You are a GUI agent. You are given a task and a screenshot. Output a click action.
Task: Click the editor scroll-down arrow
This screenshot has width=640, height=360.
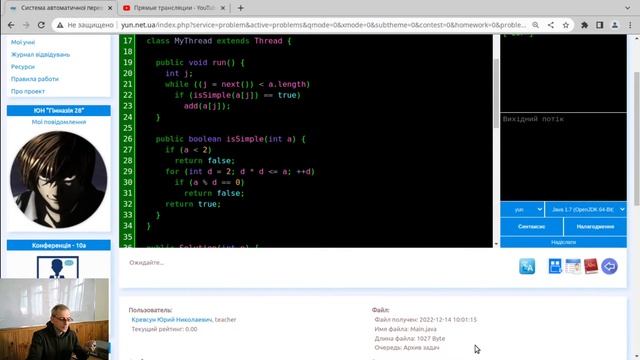pos(496,244)
